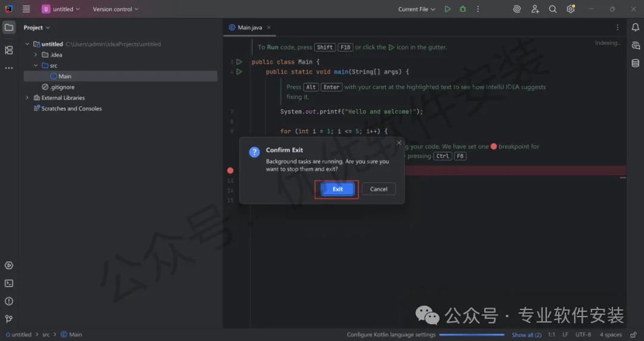Open the Database tool window

pyautogui.click(x=636, y=63)
